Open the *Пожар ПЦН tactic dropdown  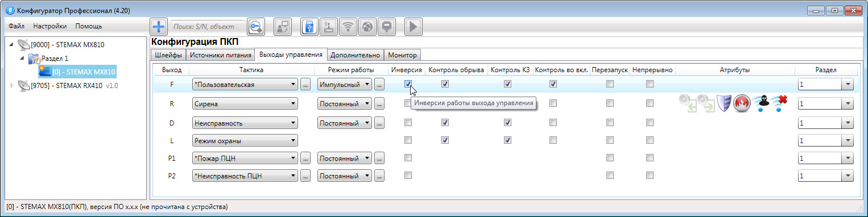point(245,158)
